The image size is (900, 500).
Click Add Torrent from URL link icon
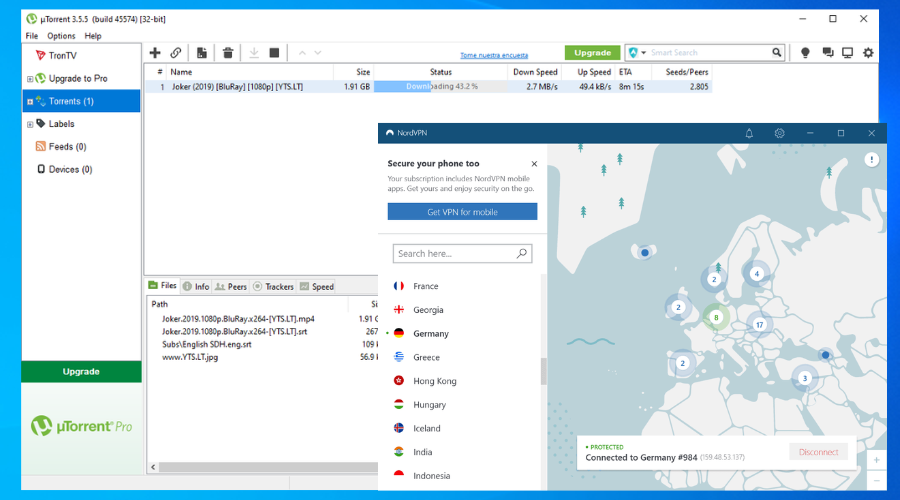tap(176, 53)
